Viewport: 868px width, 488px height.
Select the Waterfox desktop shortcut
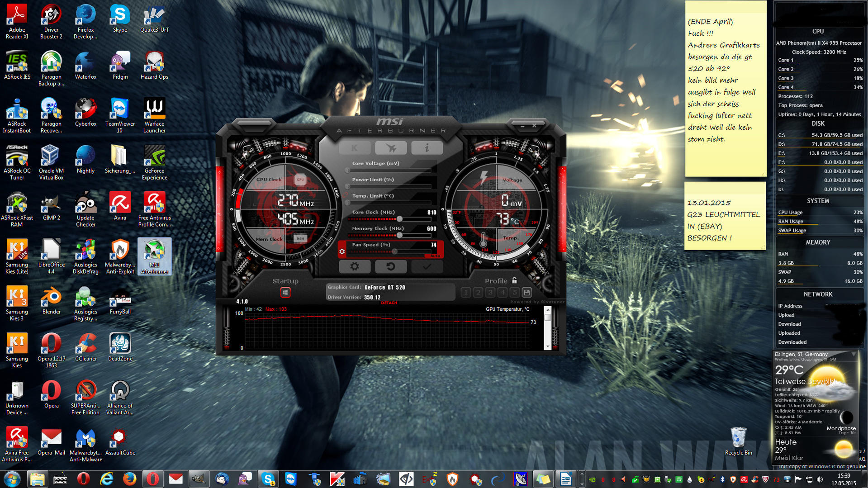coord(86,66)
